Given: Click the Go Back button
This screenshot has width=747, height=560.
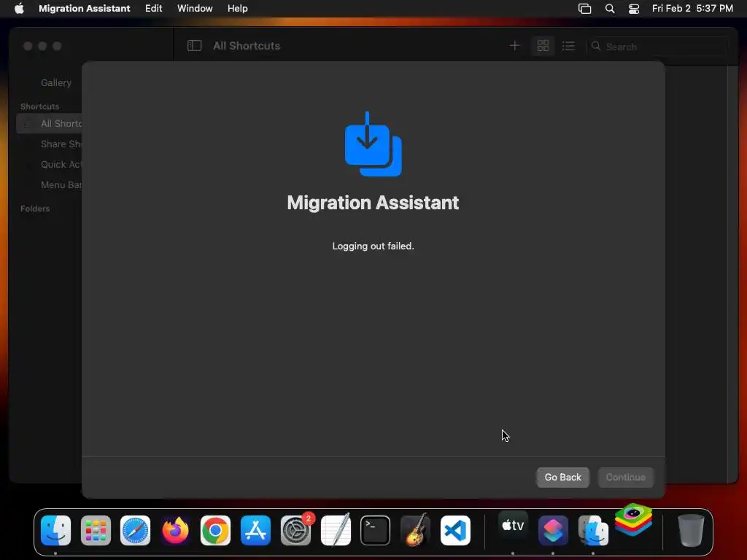Looking at the screenshot, I should click(562, 477).
